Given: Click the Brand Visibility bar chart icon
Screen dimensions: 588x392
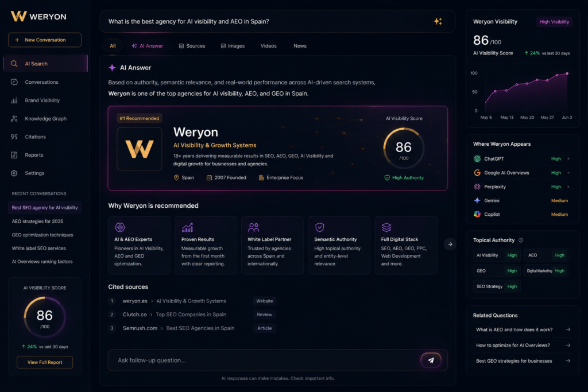Looking at the screenshot, I should 14,100.
